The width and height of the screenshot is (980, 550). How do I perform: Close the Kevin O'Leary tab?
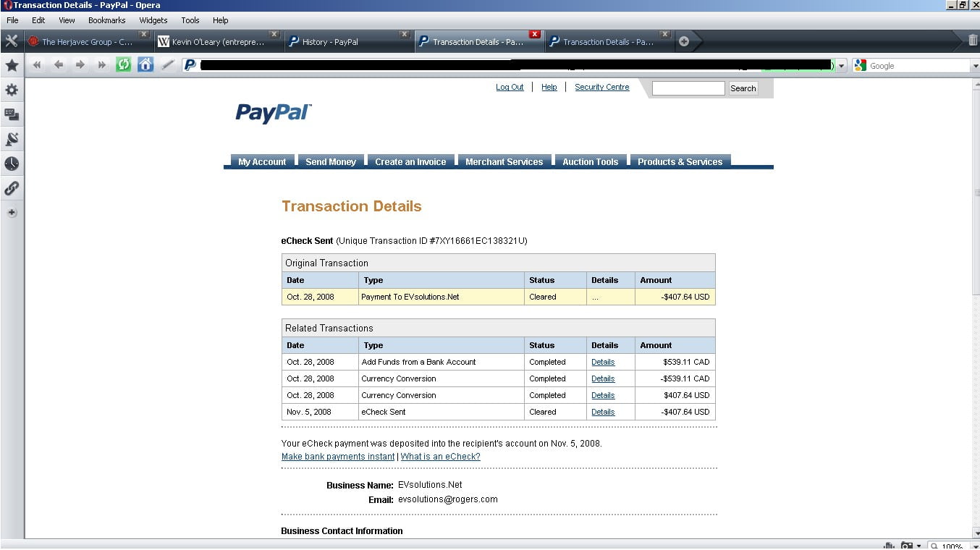tap(274, 34)
